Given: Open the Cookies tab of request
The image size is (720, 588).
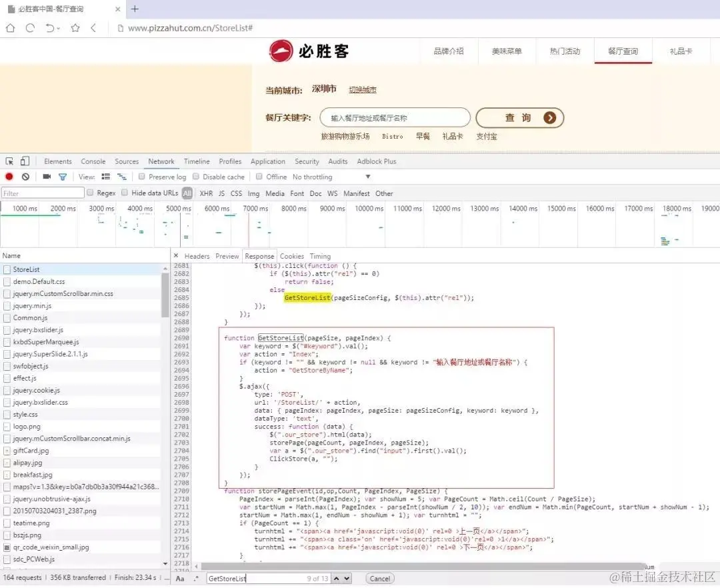Looking at the screenshot, I should pyautogui.click(x=292, y=256).
